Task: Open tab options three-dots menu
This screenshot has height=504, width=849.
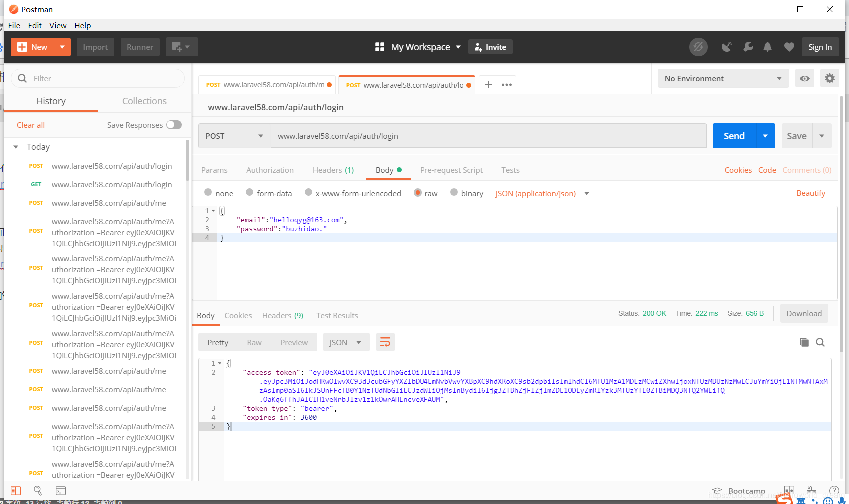Action: (x=507, y=85)
